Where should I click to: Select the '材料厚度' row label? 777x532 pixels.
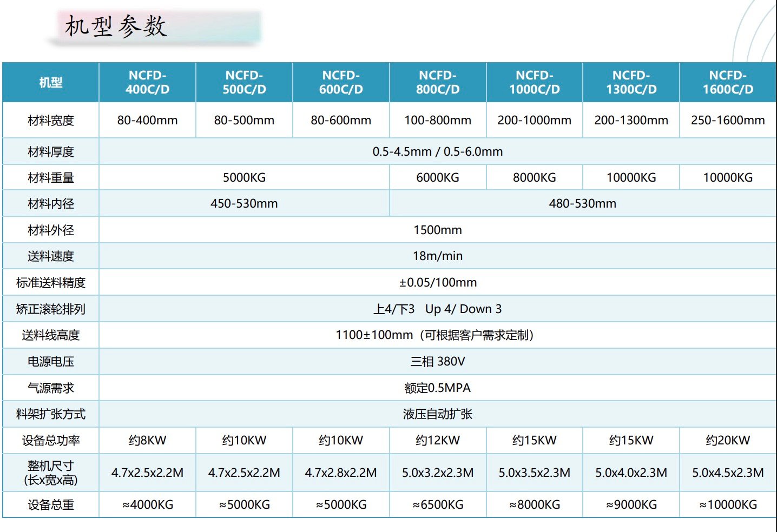coord(51,152)
